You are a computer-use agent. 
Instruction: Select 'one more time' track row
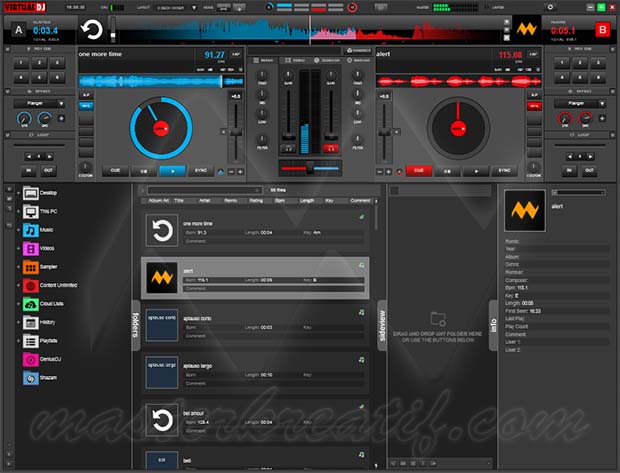255,230
